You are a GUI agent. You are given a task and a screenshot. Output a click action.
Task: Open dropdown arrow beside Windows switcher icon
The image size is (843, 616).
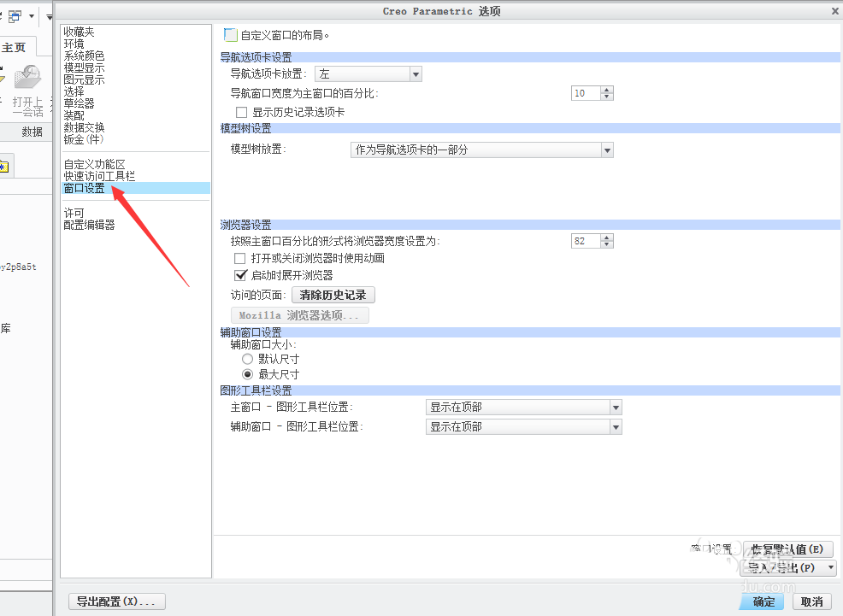[x=32, y=16]
